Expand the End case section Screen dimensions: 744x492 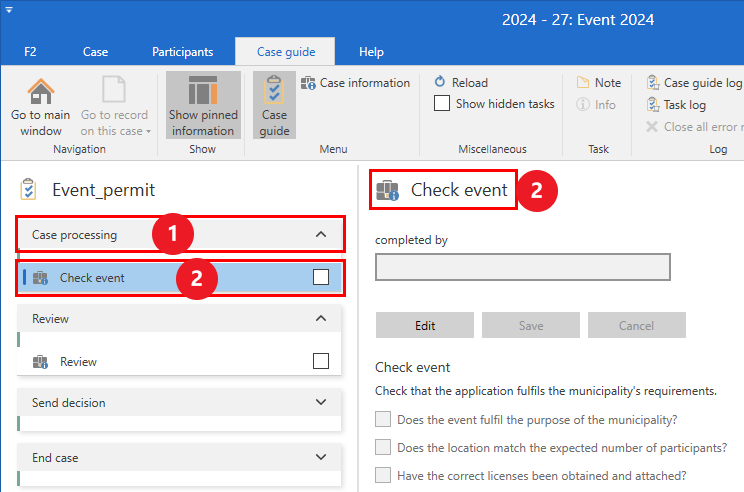[x=321, y=458]
